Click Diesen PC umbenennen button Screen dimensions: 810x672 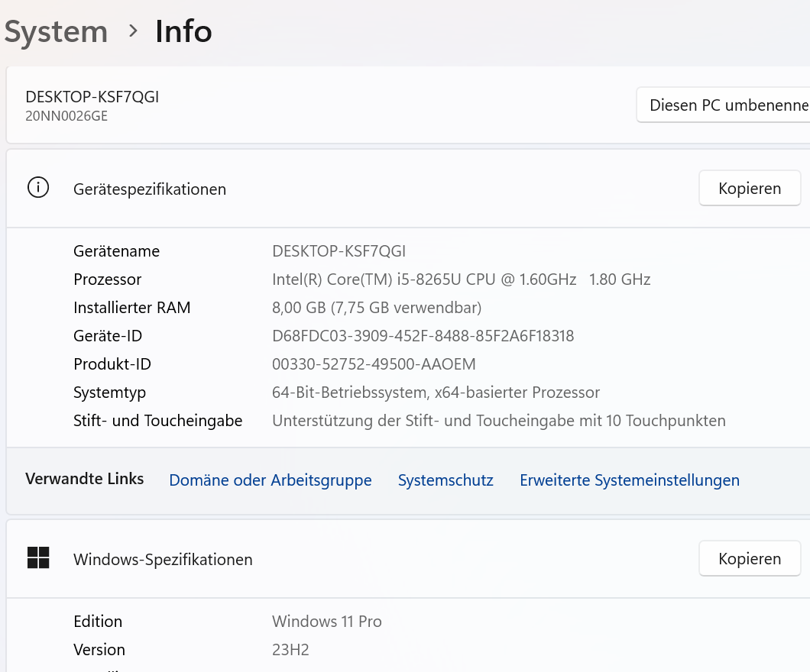[723, 105]
